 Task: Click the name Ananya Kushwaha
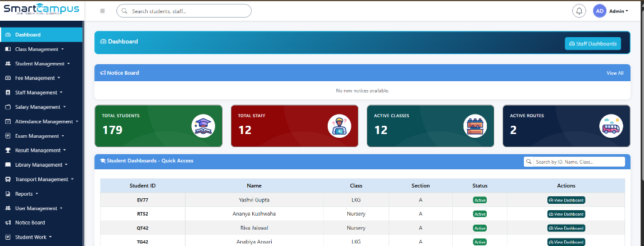coord(254,214)
